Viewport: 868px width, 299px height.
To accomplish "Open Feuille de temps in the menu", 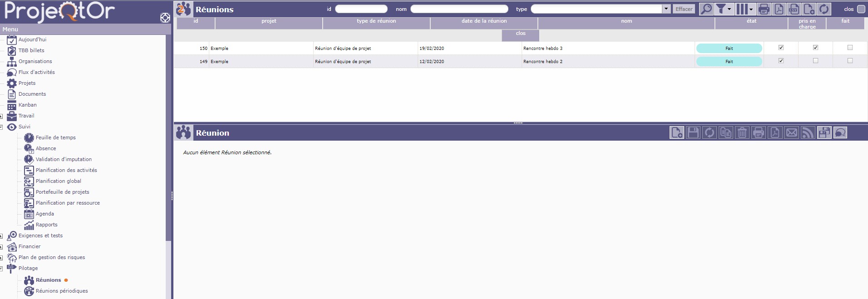I will tap(55, 137).
